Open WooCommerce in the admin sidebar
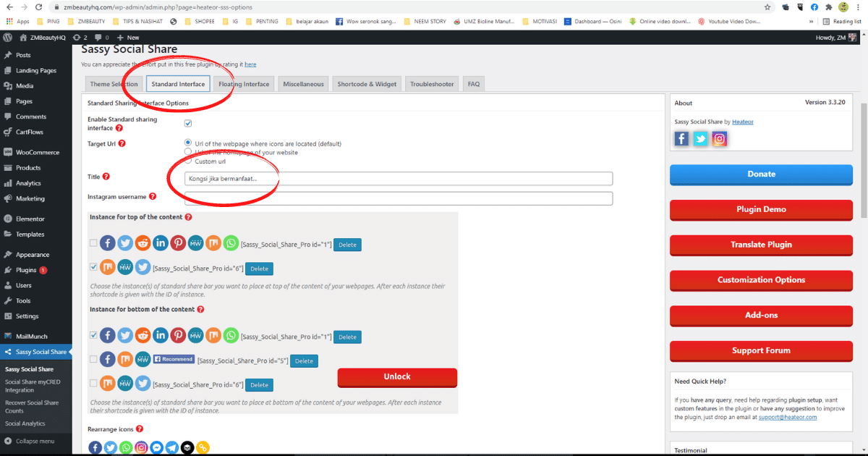Screen dimensions: 868x456 (36, 153)
